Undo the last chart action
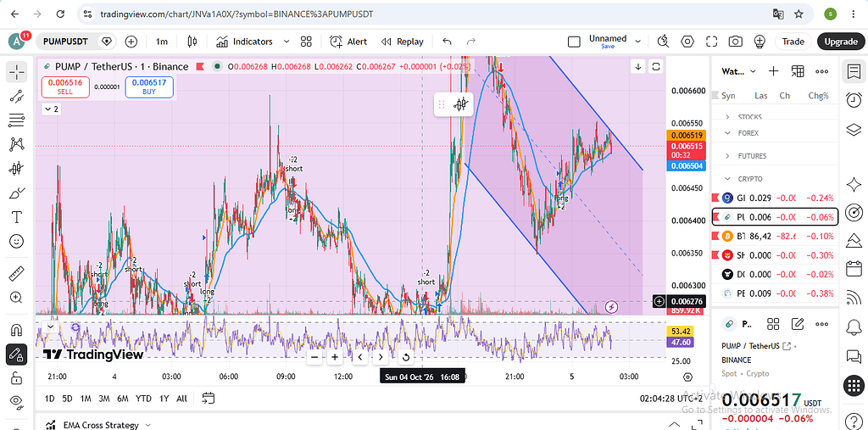 tap(448, 42)
